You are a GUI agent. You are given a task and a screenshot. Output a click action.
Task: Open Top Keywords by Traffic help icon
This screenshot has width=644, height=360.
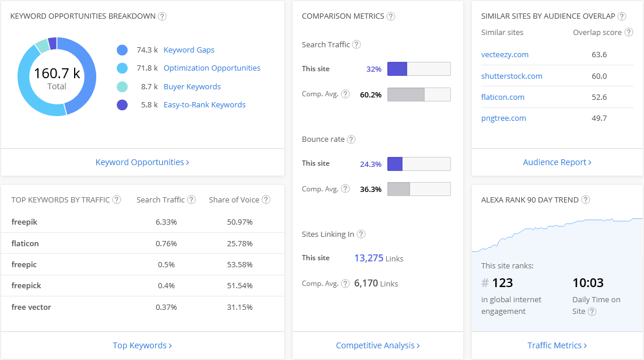[117, 200]
